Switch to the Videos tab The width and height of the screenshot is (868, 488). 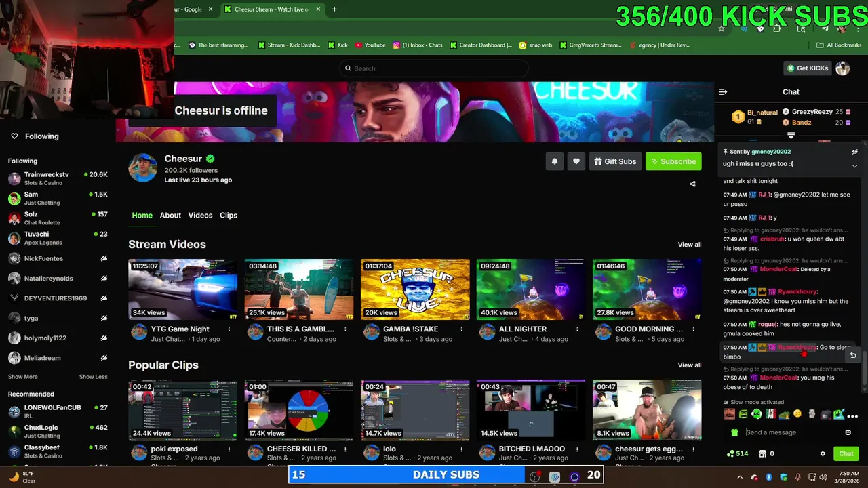(200, 216)
